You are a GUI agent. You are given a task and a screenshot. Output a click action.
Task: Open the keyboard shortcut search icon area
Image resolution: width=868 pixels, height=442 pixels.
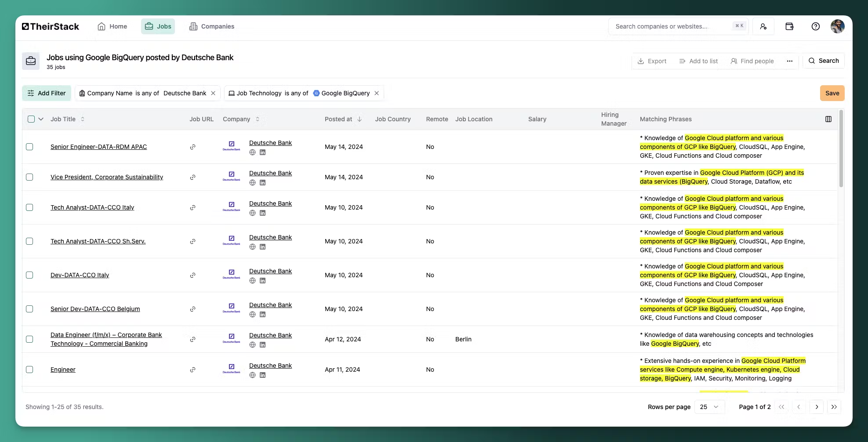pyautogui.click(x=739, y=26)
